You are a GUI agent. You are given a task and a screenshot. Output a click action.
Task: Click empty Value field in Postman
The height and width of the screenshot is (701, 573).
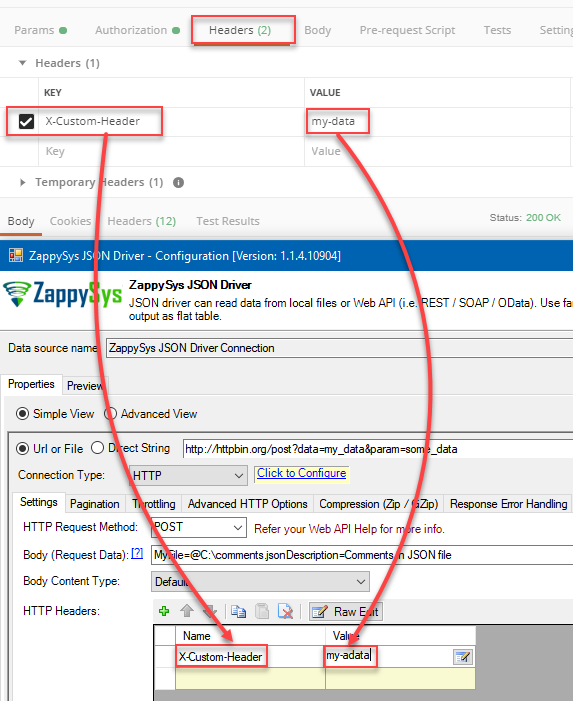[437, 151]
